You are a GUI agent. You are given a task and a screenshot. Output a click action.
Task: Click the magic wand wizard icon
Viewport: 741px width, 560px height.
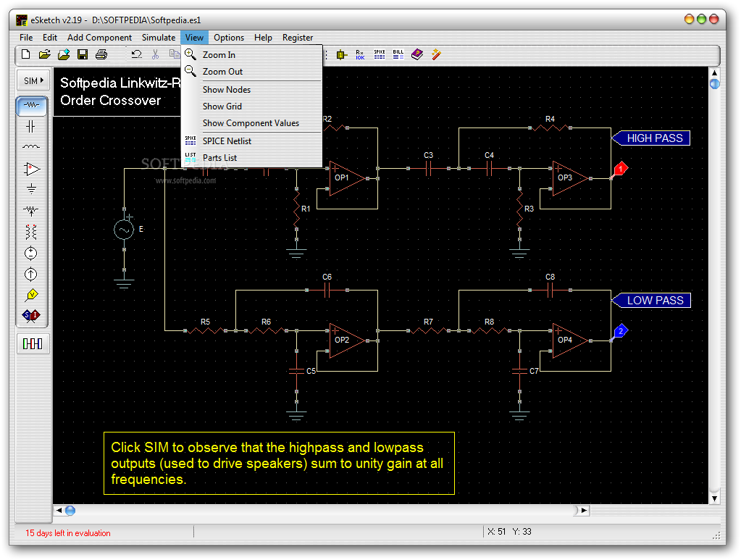click(436, 54)
